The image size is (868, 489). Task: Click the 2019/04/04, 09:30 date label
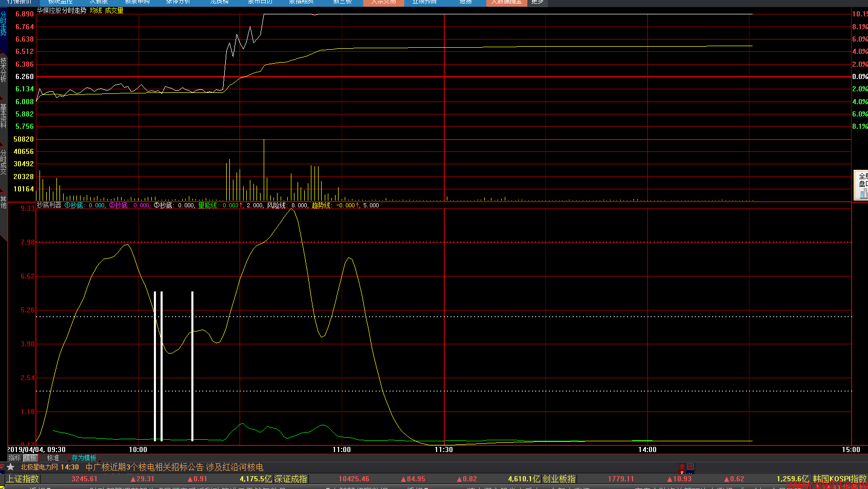36,449
